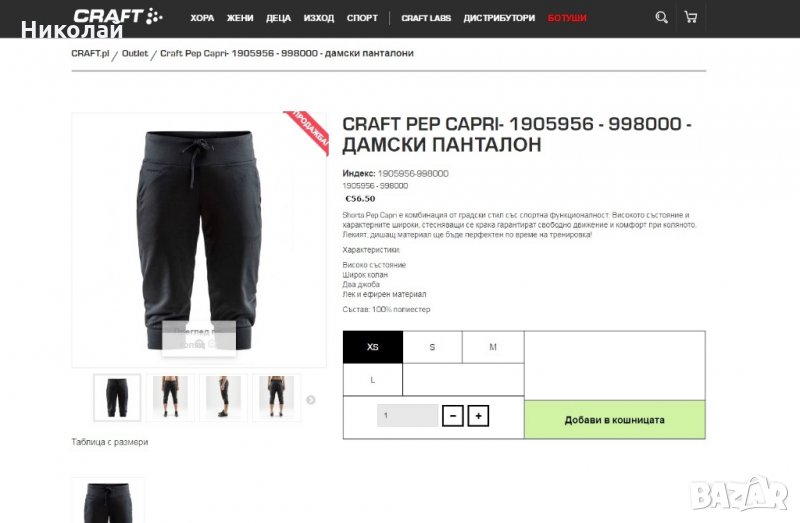Open the ДЕЦА menu item

(x=278, y=18)
